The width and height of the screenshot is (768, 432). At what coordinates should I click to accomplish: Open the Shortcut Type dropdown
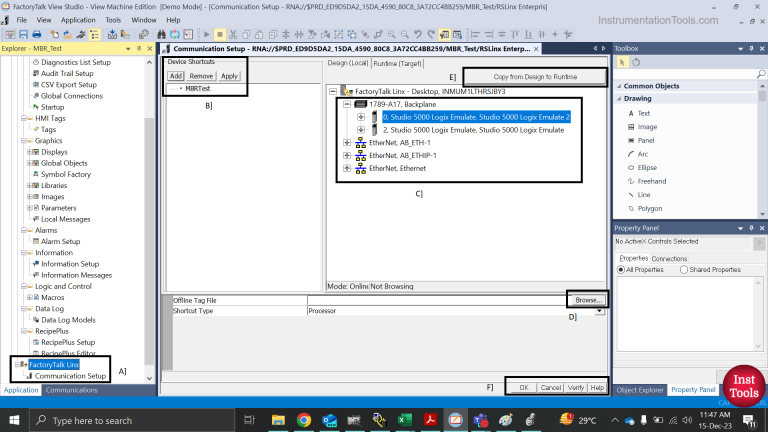(x=599, y=311)
